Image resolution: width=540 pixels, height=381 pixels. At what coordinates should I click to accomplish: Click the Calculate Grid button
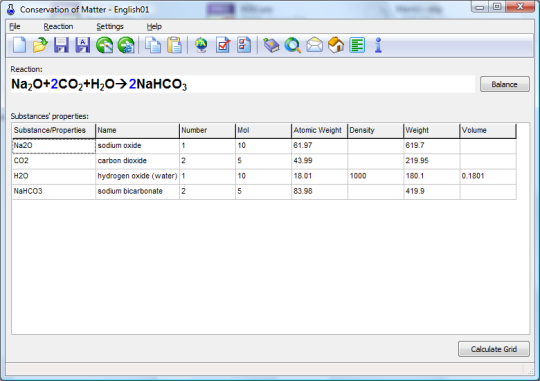click(494, 349)
